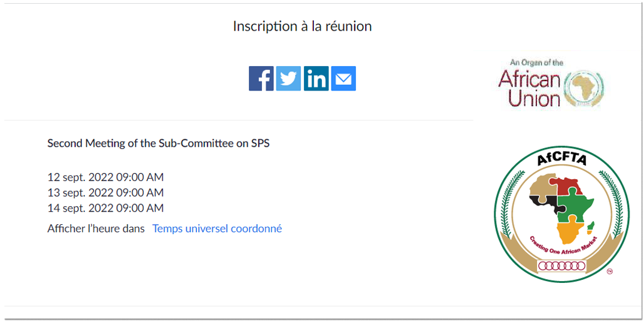Image resolution: width=644 pixels, height=321 pixels.
Task: Share the meeting via Twitter icon
Action: (288, 79)
